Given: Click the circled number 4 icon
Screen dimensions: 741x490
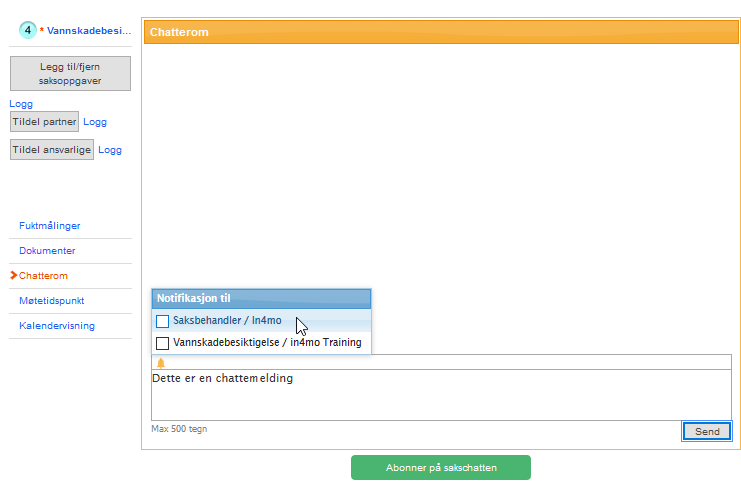Looking at the screenshot, I should point(28,30).
